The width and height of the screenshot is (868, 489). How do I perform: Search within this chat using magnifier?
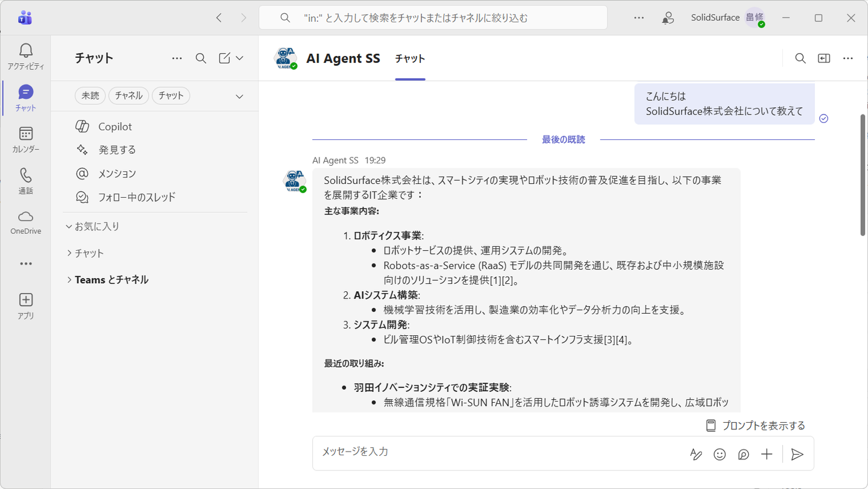click(x=800, y=58)
